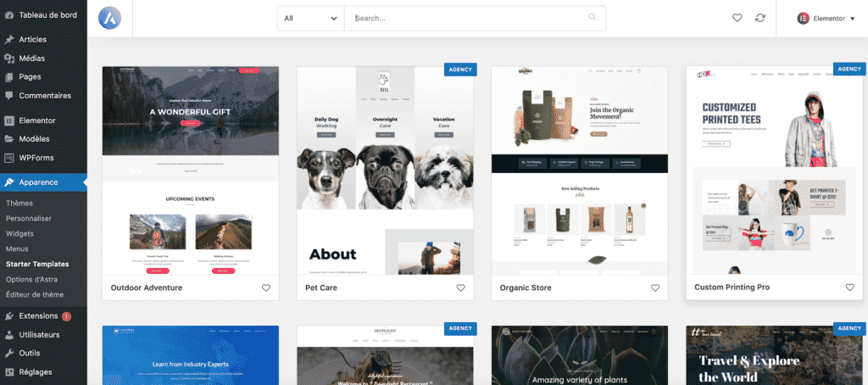Expand the All category dropdown
The width and height of the screenshot is (868, 385).
point(310,18)
